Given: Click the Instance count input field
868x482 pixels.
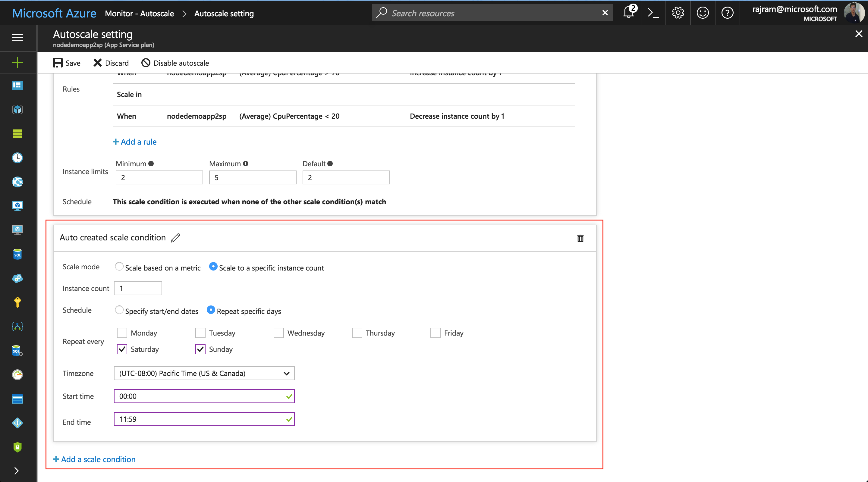Looking at the screenshot, I should [138, 288].
